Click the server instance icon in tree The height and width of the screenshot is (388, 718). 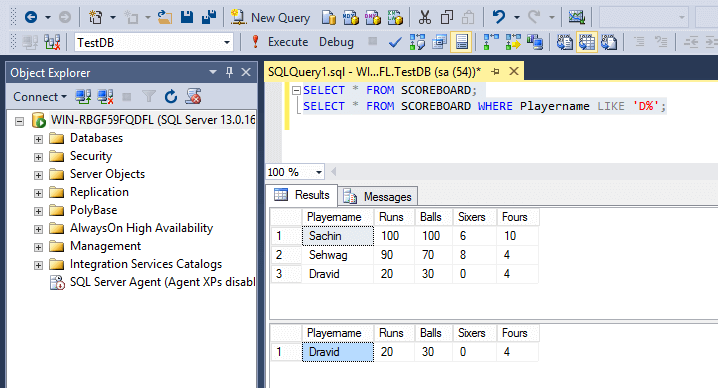[39, 120]
